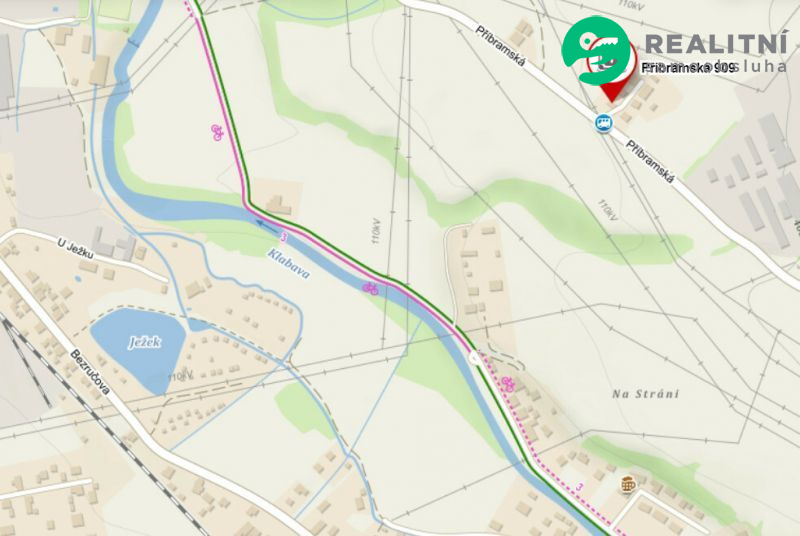Click the 110kV label near the Ježek pond

[x=181, y=376]
